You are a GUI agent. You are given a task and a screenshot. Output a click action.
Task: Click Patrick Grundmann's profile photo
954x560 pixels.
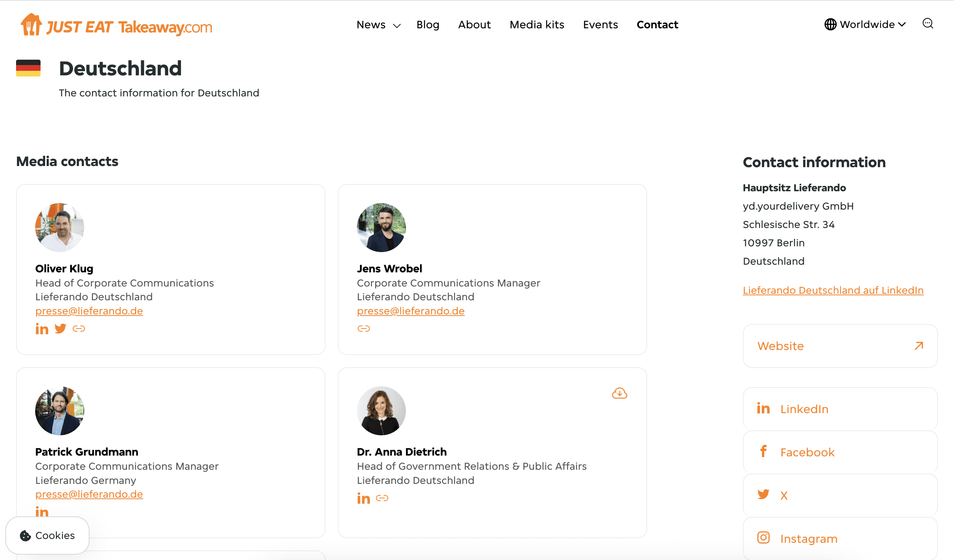point(60,411)
